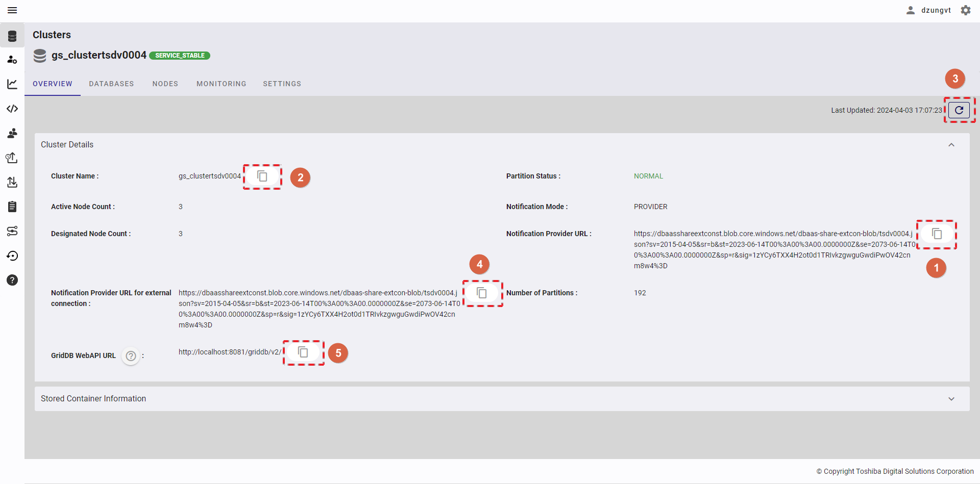Image resolution: width=980 pixels, height=484 pixels.
Task: Click the history restore sidebar icon
Action: click(12, 256)
